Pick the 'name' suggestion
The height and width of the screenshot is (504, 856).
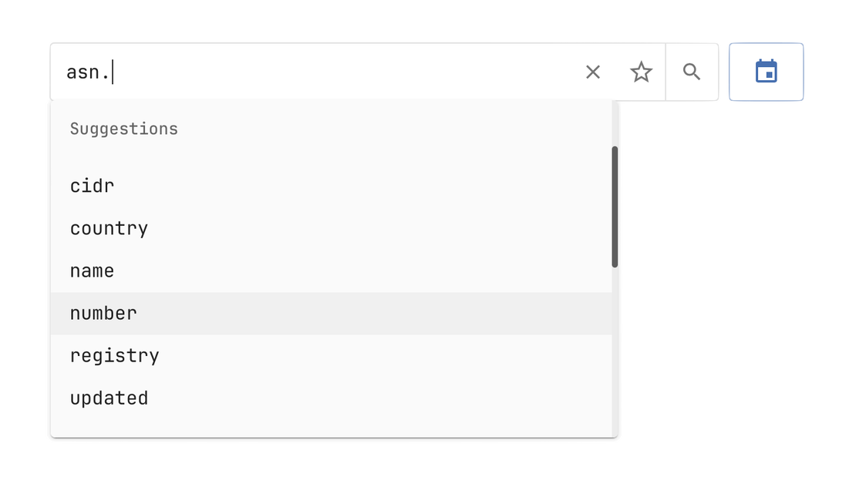pyautogui.click(x=93, y=271)
